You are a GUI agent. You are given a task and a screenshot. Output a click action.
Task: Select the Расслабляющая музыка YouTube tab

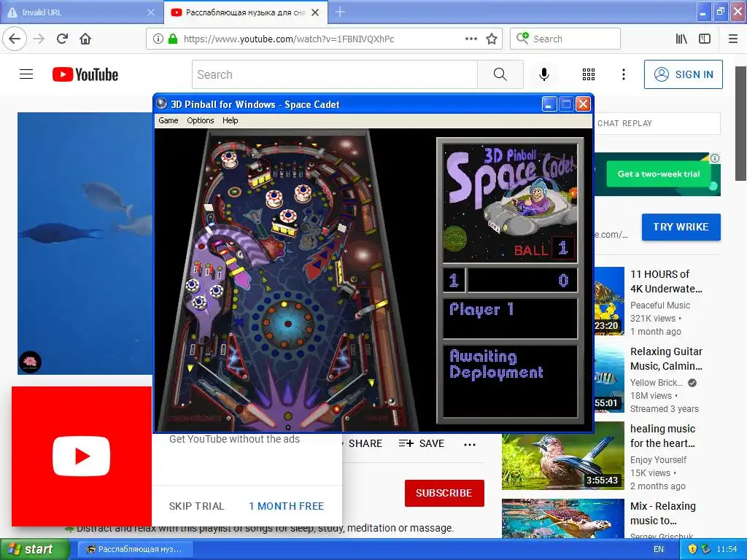tap(245, 12)
